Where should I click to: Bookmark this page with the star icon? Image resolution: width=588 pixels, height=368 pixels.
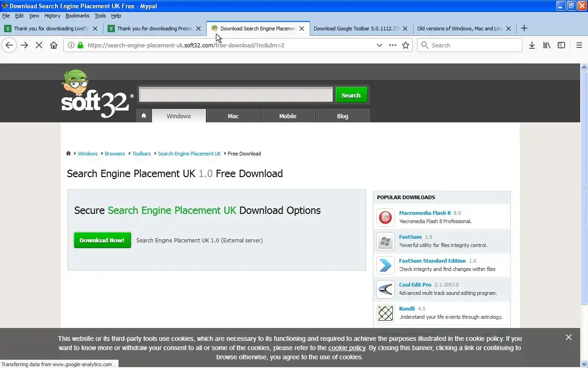[x=406, y=45]
